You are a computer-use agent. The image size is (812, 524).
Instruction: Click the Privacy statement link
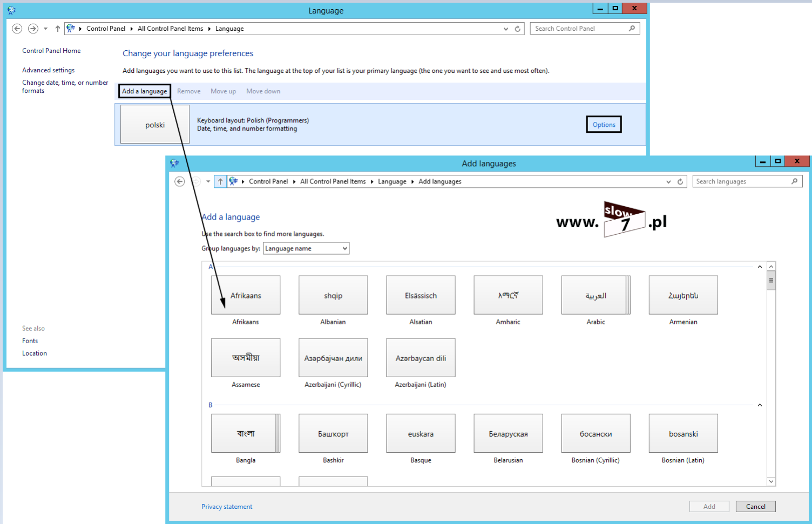click(x=227, y=507)
